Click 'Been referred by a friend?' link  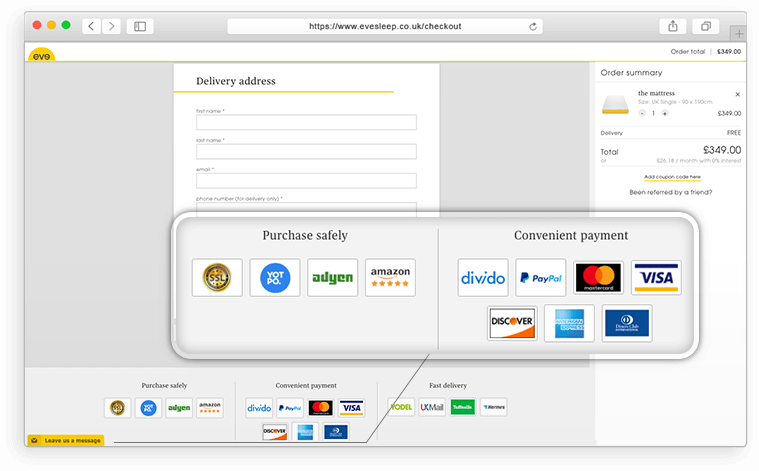coord(670,192)
